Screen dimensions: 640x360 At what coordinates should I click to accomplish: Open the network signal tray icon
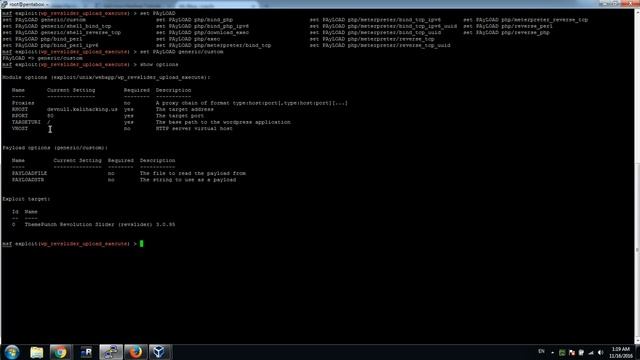(x=591, y=353)
